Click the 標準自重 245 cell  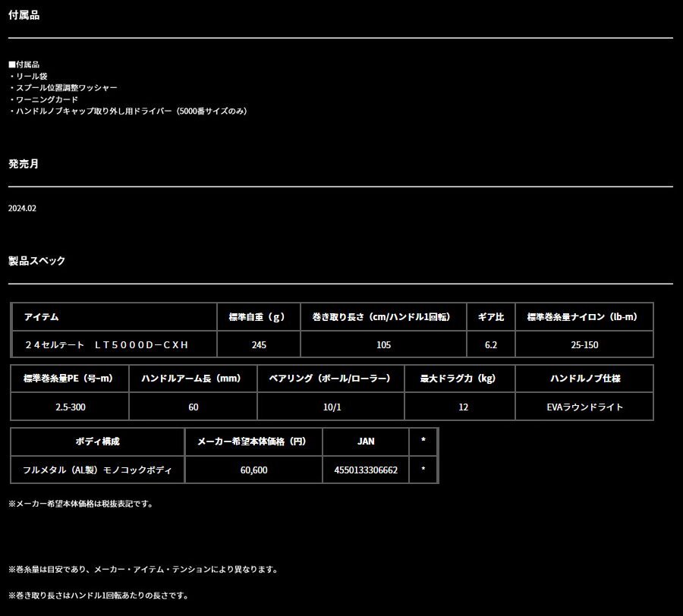[258, 344]
